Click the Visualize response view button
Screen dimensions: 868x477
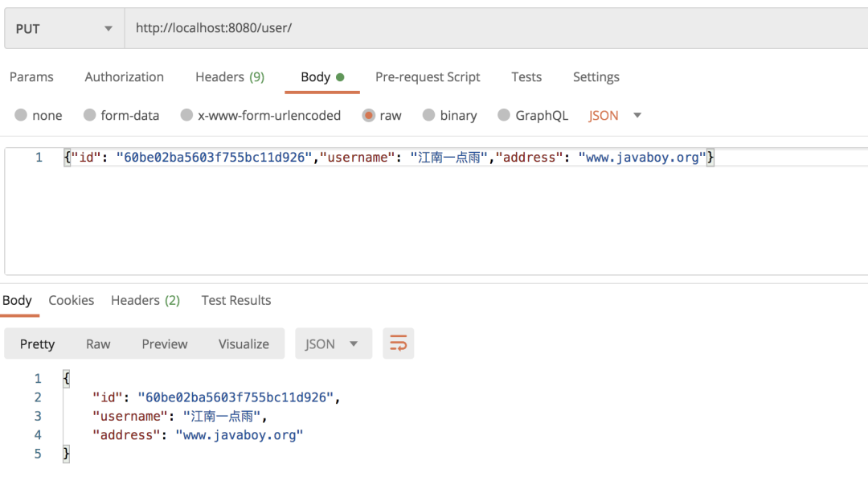pyautogui.click(x=244, y=343)
